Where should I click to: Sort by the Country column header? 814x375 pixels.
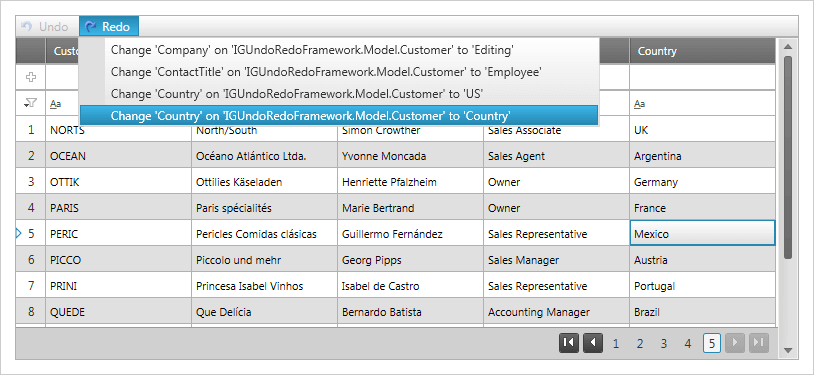pos(702,51)
